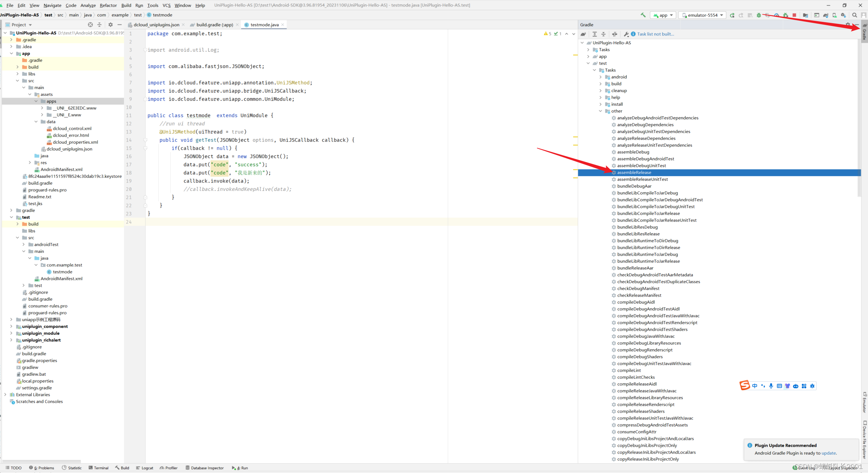The height and width of the screenshot is (473, 868).
Task: Click Attach Debugger to Android Process icon
Action: tap(785, 15)
